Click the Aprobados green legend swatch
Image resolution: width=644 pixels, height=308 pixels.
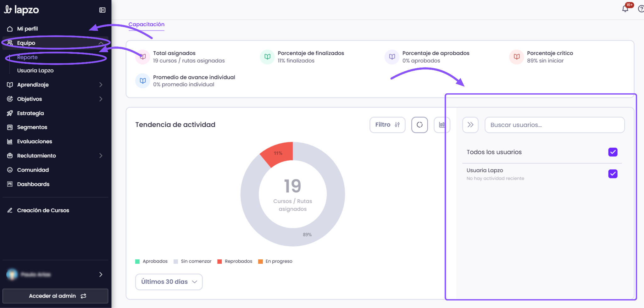[137, 261]
